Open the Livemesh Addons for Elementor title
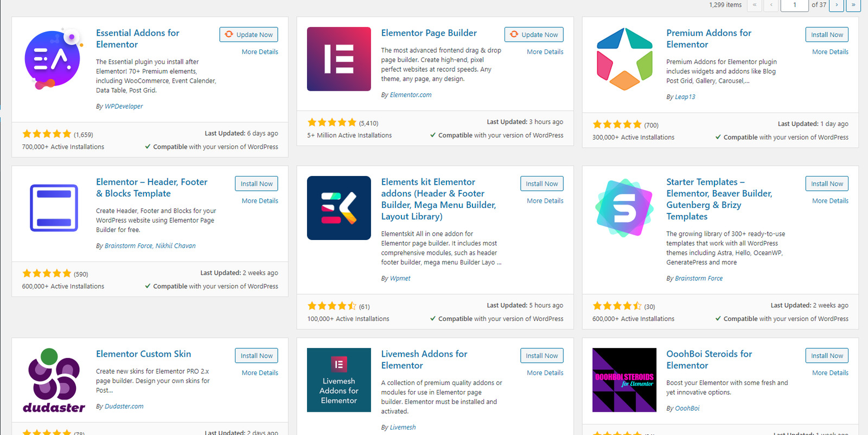 424,360
